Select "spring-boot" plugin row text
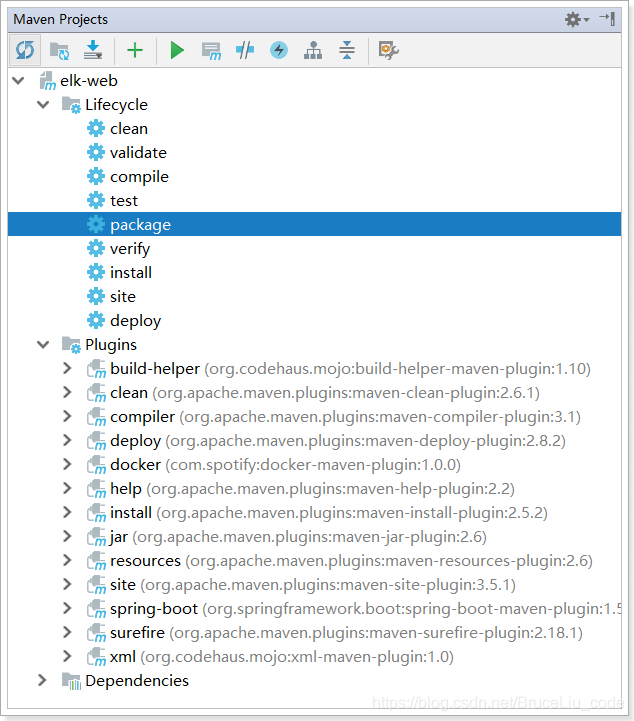The height and width of the screenshot is (721, 634). (x=366, y=609)
